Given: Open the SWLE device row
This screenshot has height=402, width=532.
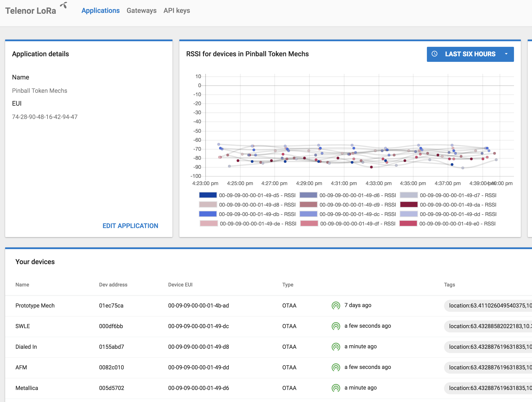Looking at the screenshot, I should (268, 326).
